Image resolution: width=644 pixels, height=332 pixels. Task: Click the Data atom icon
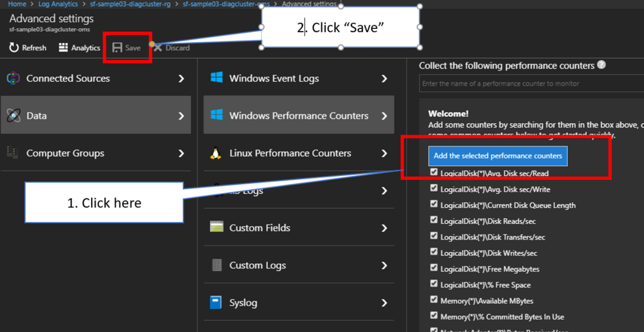pos(14,116)
